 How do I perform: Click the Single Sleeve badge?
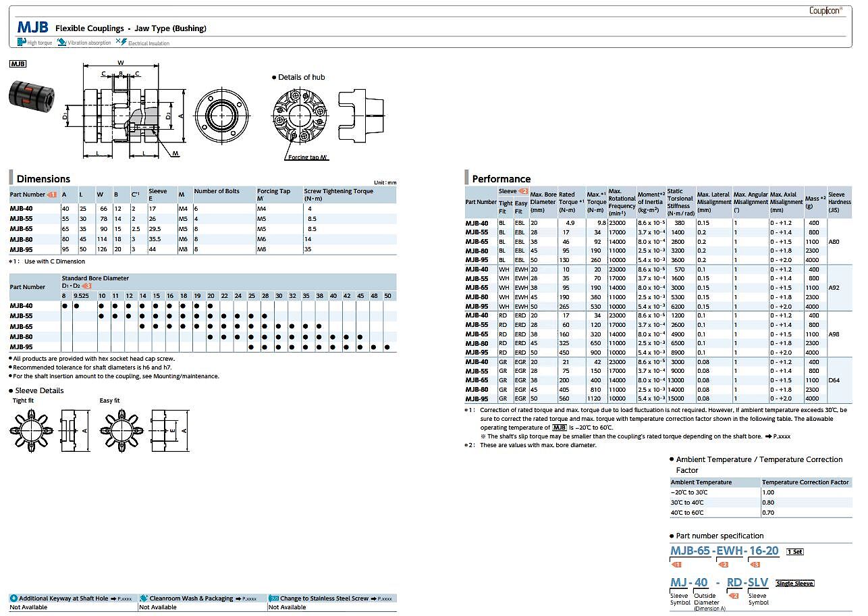[x=795, y=583]
